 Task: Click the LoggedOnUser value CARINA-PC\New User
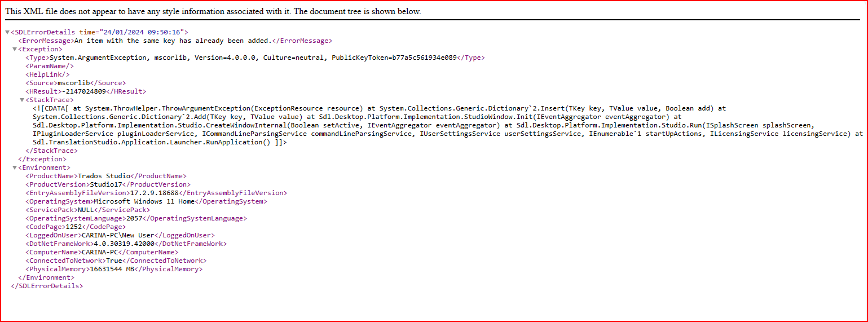pos(117,235)
